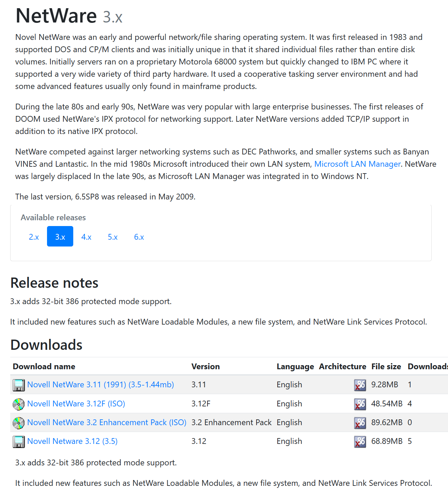Follow the Novell Netware 3.12 (3.5) link

click(x=72, y=441)
